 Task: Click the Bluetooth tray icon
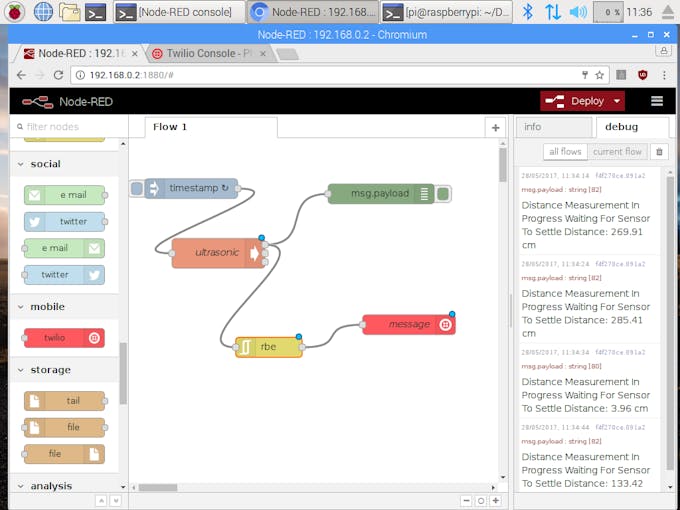pyautogui.click(x=527, y=12)
